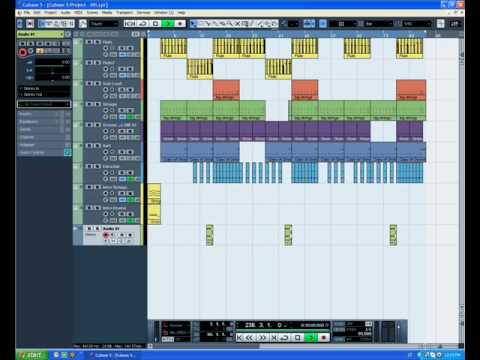Select the Mute tool (X icon)
480x360 pixels.
point(238,24)
